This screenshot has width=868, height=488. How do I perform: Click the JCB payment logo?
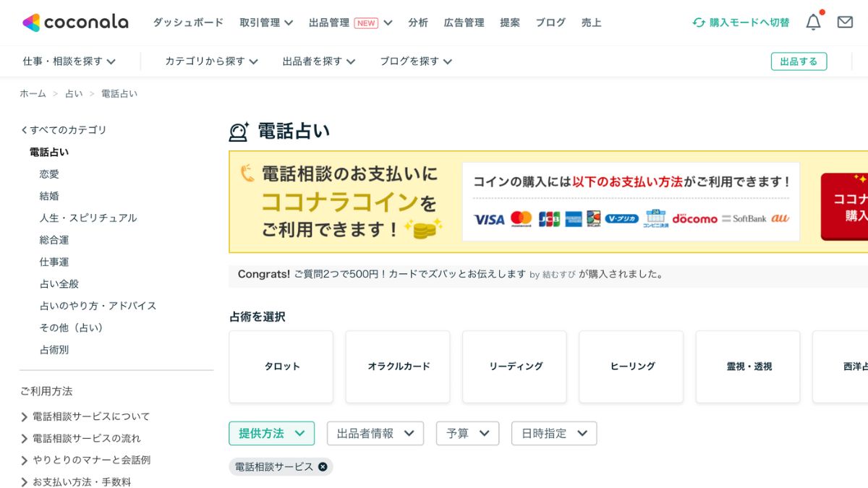point(549,218)
